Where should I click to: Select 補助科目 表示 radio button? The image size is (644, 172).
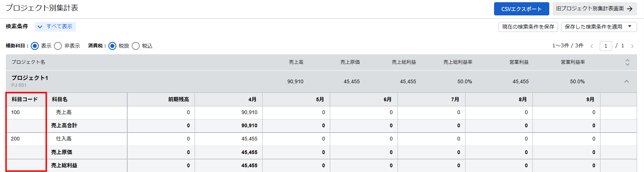(x=35, y=46)
